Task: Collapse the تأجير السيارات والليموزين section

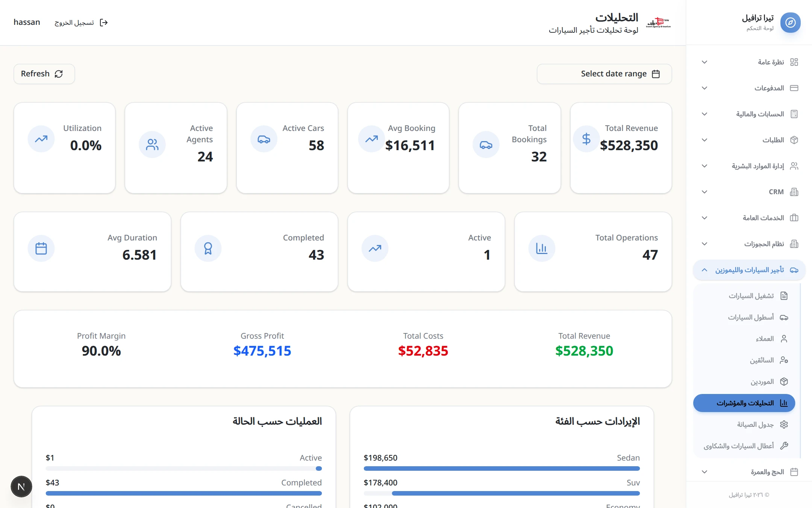Action: point(749,270)
